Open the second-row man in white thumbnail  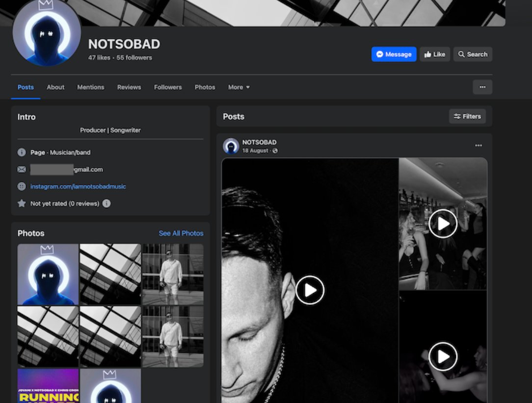(173, 336)
